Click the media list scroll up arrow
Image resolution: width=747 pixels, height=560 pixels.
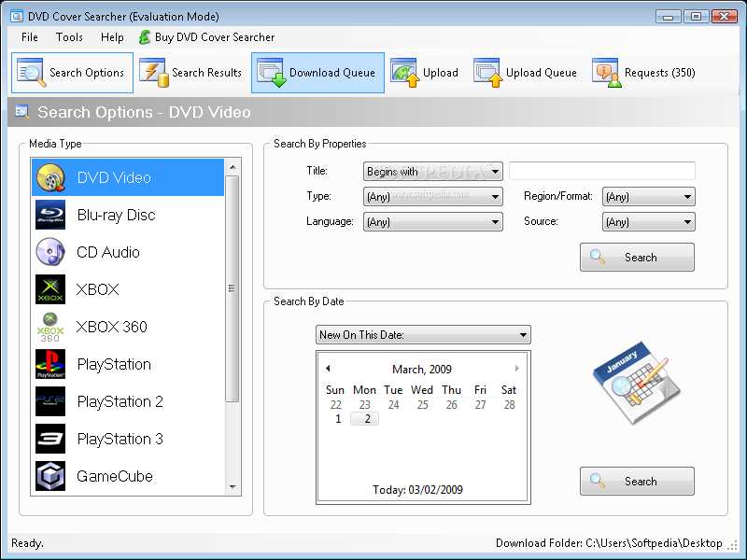pyautogui.click(x=233, y=167)
